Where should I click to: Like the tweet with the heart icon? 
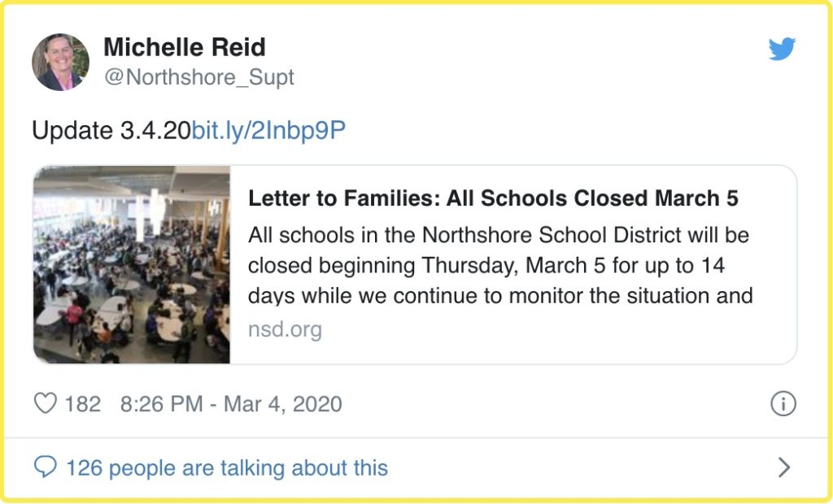click(x=46, y=404)
